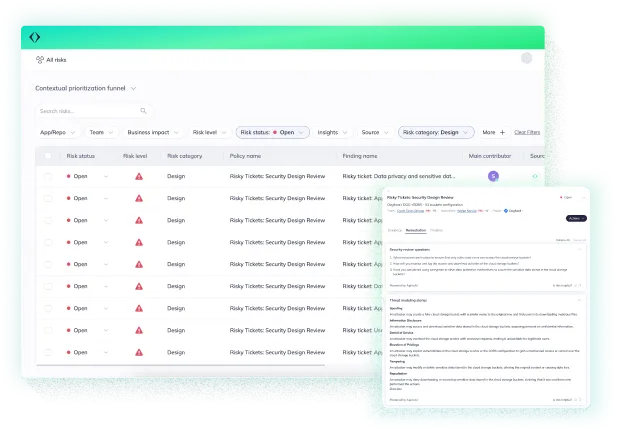This screenshot has height=432, width=617.
Task: Collapse Threat modeling stories section
Action: 579,300
